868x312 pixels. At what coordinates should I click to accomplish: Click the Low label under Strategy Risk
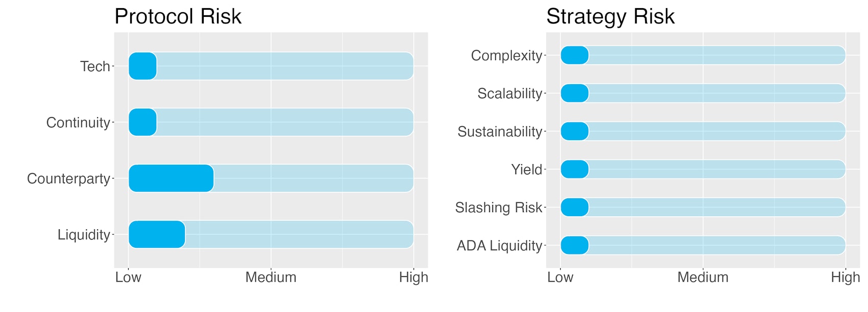click(560, 277)
